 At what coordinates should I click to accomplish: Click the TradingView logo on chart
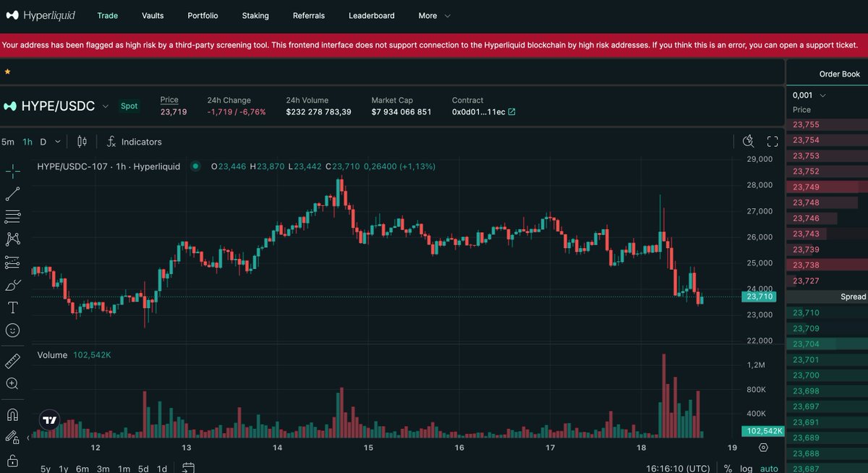(x=49, y=420)
